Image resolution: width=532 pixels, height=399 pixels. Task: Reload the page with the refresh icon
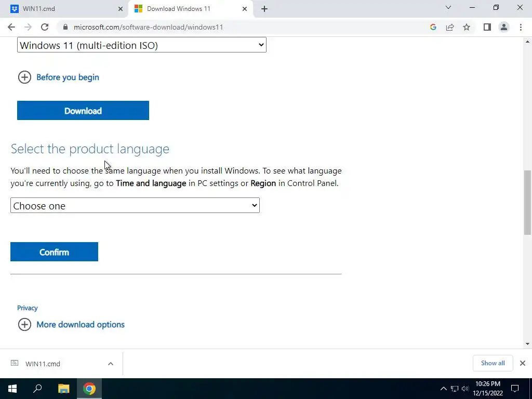pos(45,27)
